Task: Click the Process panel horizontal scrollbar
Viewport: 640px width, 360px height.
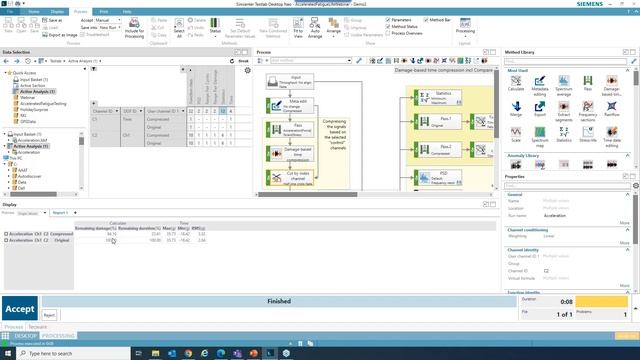Action: (308, 194)
